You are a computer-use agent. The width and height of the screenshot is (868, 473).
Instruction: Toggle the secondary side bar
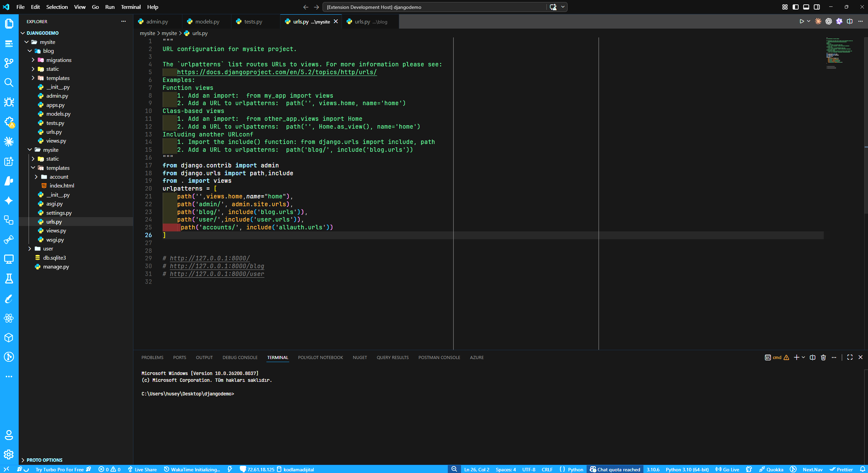pos(817,7)
